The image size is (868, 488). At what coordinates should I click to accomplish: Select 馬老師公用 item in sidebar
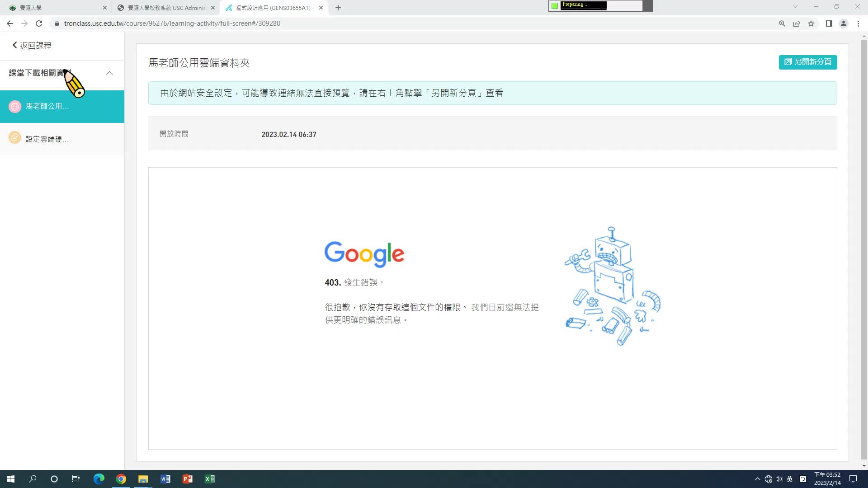click(x=62, y=107)
